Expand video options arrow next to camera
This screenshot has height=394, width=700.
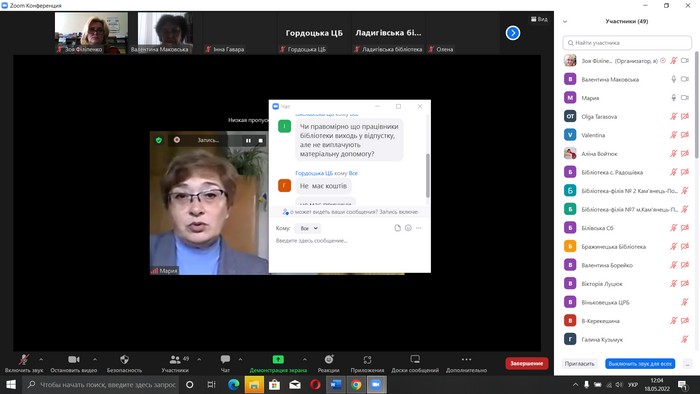click(95, 359)
